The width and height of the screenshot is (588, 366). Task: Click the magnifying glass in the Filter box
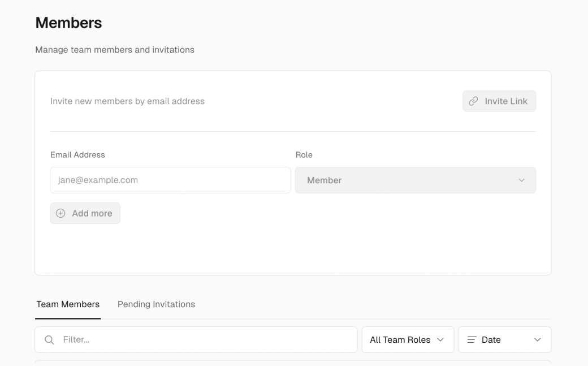click(49, 339)
